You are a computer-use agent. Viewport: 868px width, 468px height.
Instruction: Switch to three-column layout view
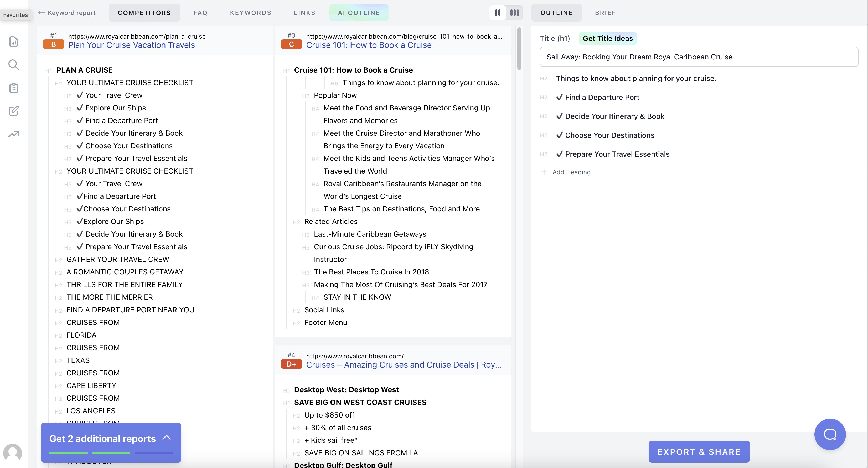(514, 13)
